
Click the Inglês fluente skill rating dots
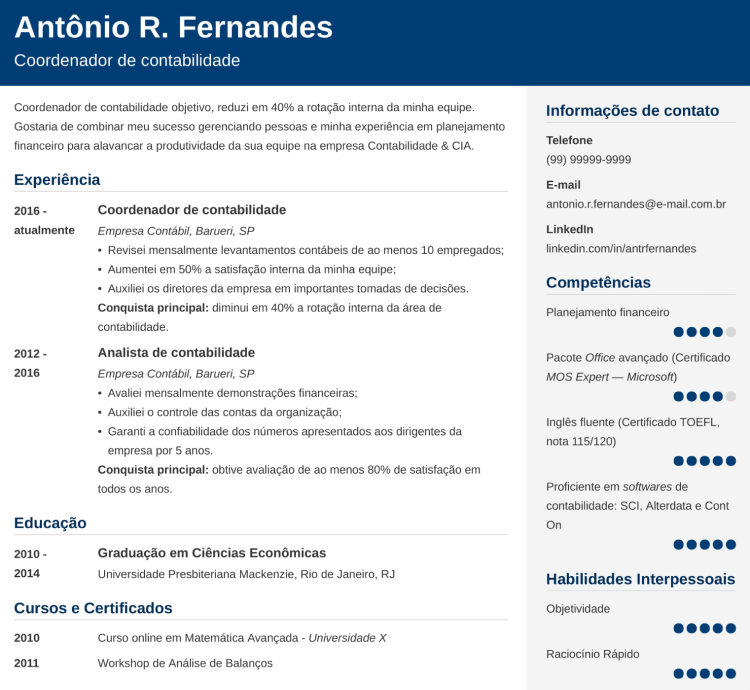[x=705, y=461]
